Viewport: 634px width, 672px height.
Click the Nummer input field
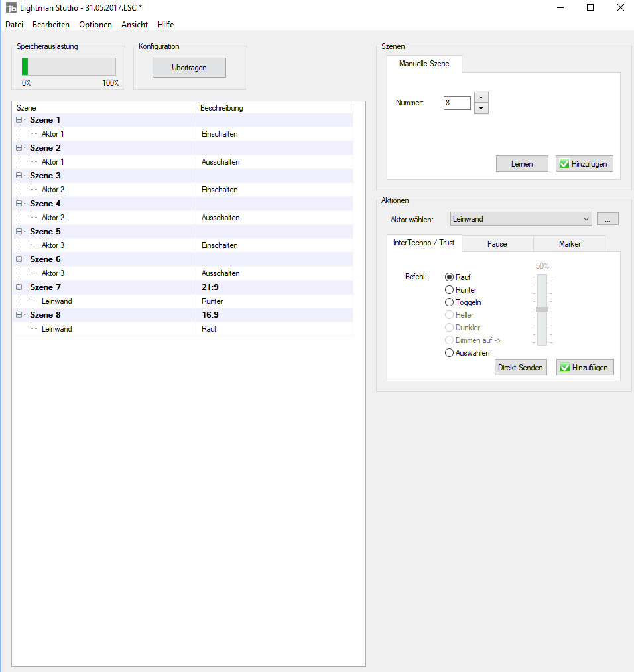pyautogui.click(x=457, y=103)
